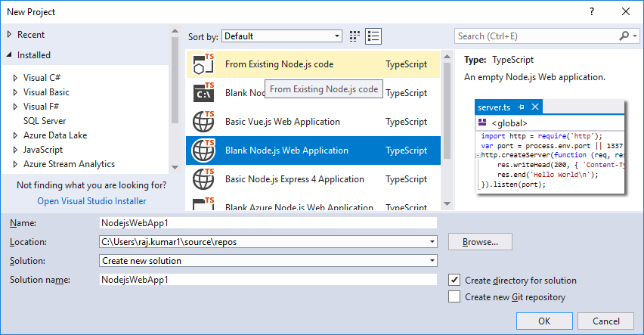The width and height of the screenshot is (644, 335).
Task: Click the From Existing Node.js code template icon
Action: (203, 64)
